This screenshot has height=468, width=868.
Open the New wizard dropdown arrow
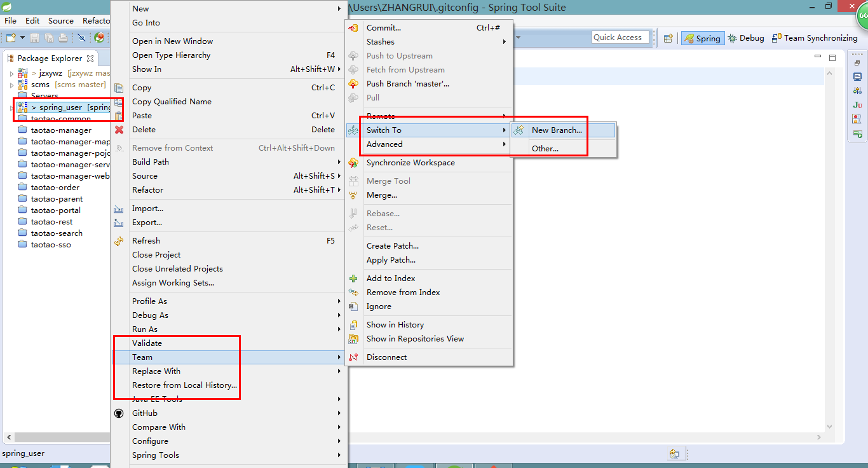pos(22,38)
